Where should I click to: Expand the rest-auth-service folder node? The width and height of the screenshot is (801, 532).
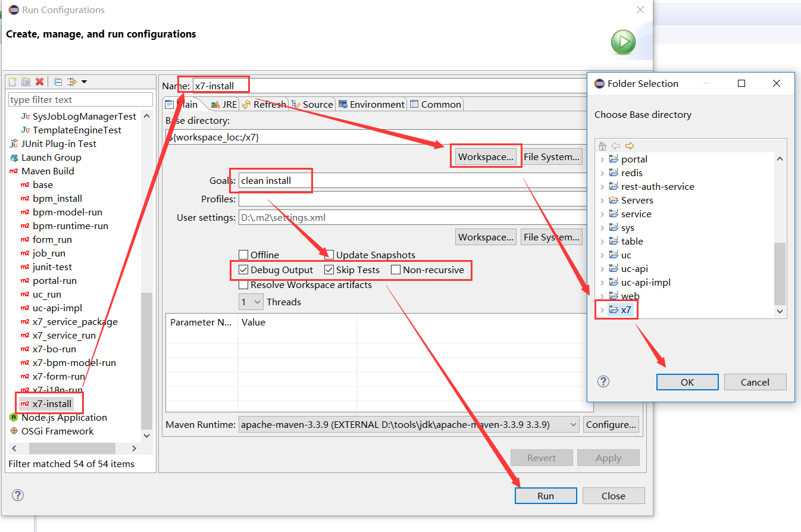point(602,186)
